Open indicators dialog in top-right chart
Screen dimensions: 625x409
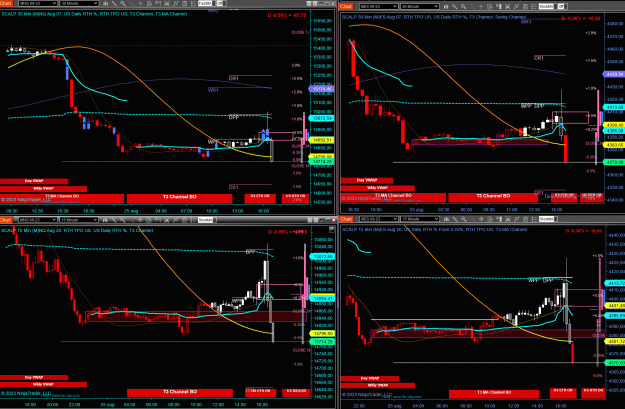click(x=517, y=6)
